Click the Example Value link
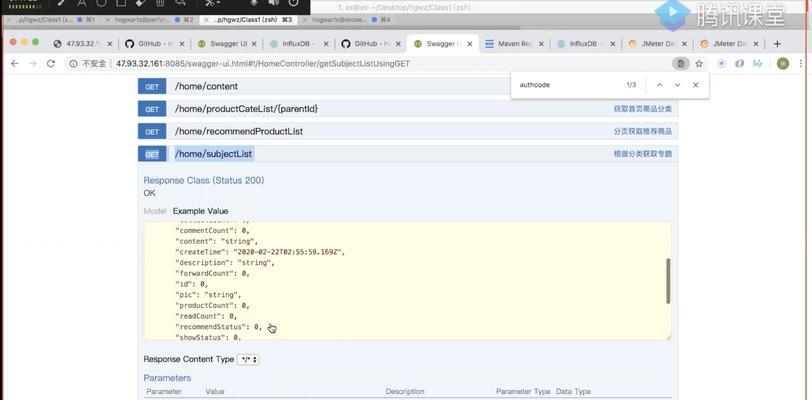 [x=200, y=211]
